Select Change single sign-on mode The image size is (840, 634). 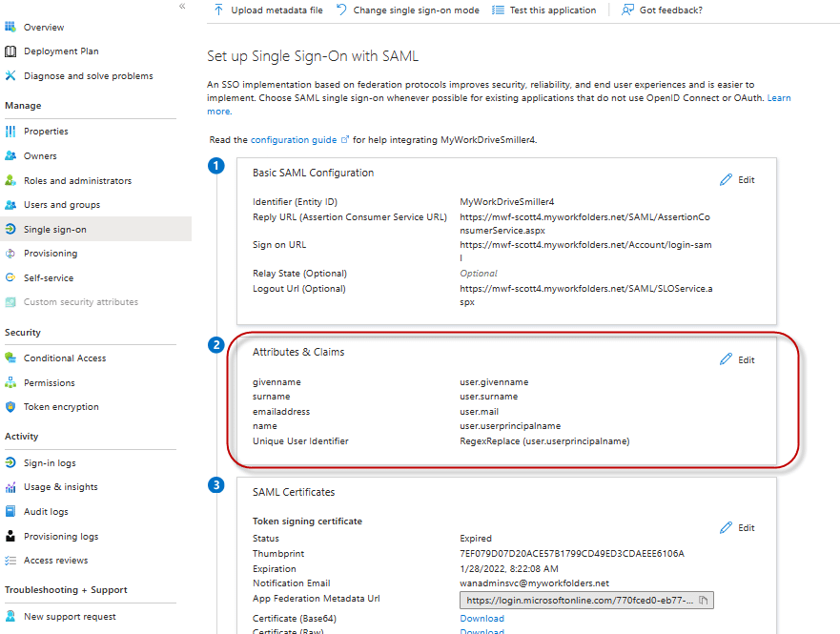(x=415, y=10)
